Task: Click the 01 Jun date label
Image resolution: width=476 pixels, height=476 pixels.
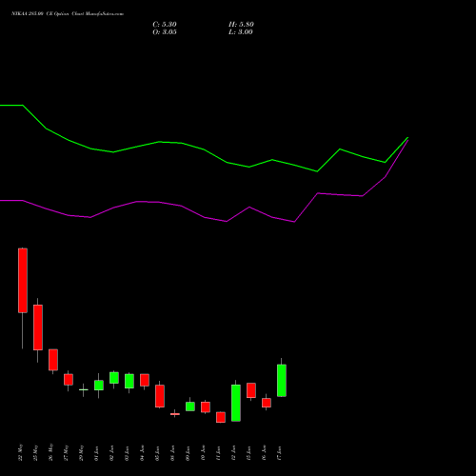Action: click(x=97, y=453)
